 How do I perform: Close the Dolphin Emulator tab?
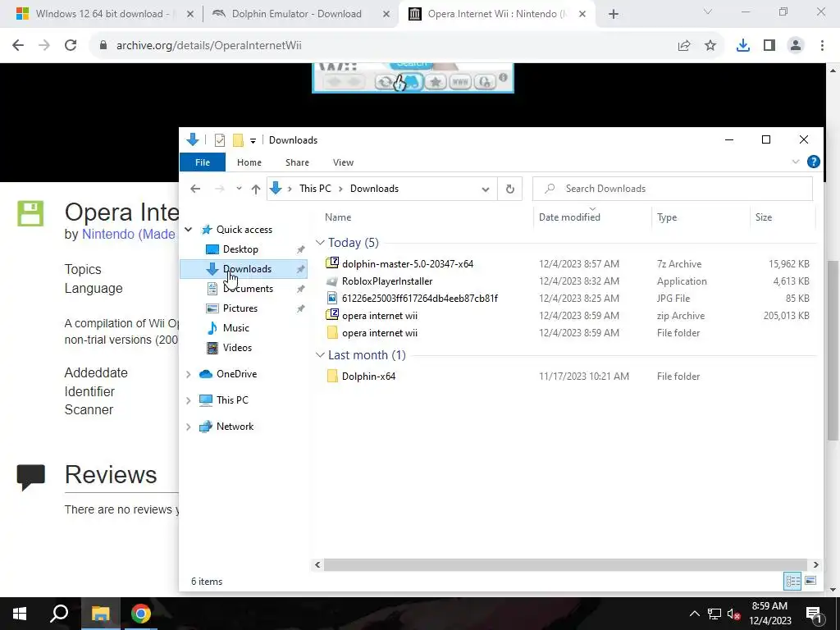tap(386, 15)
